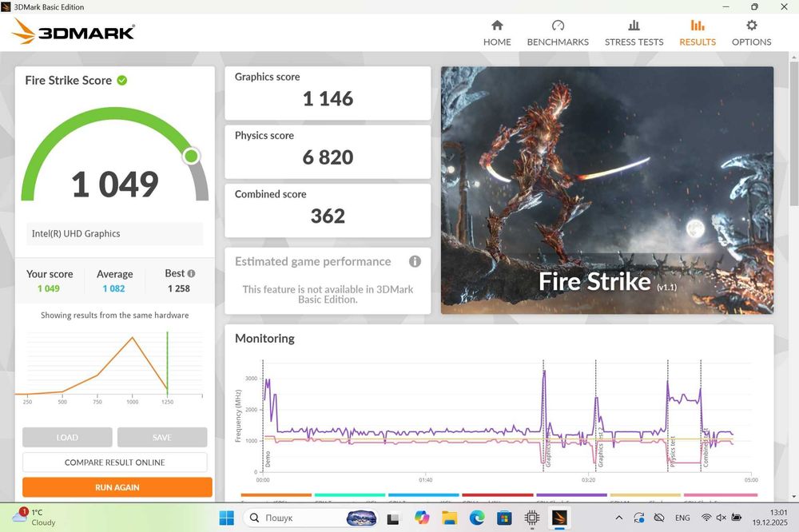This screenshot has width=799, height=532.
Task: Click the 3DMark logo
Action: point(73,32)
